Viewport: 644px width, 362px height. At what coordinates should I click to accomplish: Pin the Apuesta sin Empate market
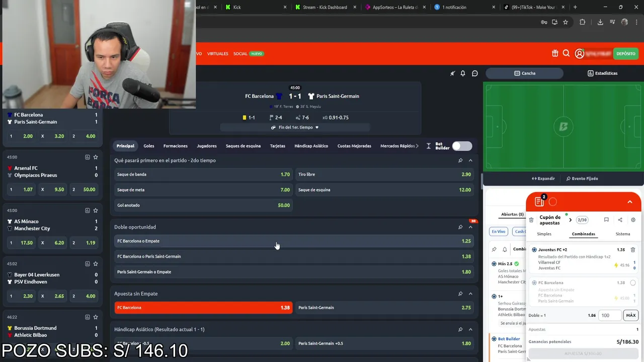(x=460, y=294)
